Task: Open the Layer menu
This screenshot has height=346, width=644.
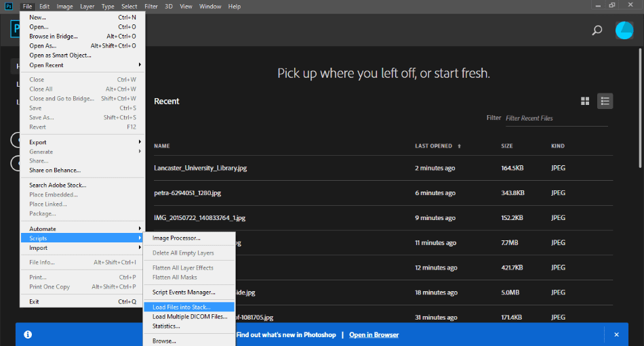Action: tap(87, 7)
